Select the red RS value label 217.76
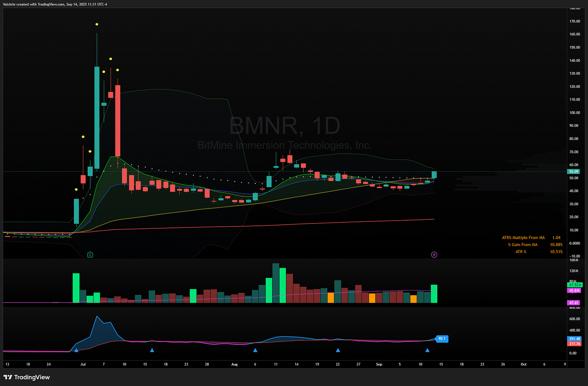 [x=575, y=344]
